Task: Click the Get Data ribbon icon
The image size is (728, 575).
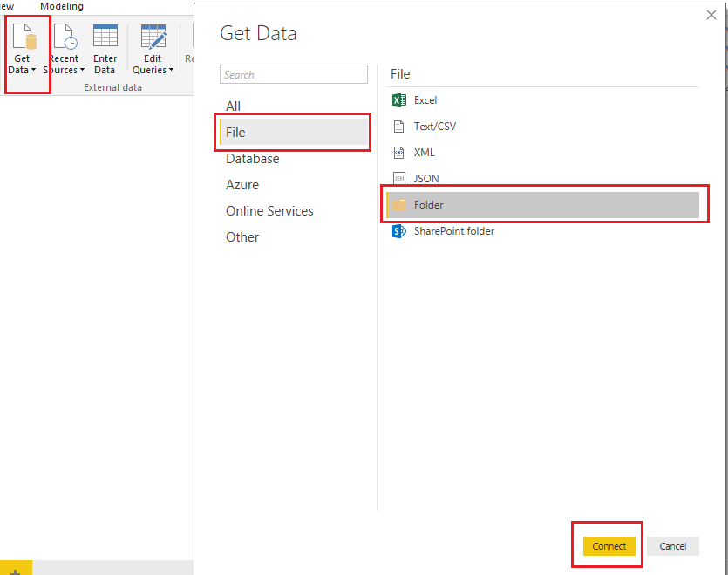Action: click(24, 36)
